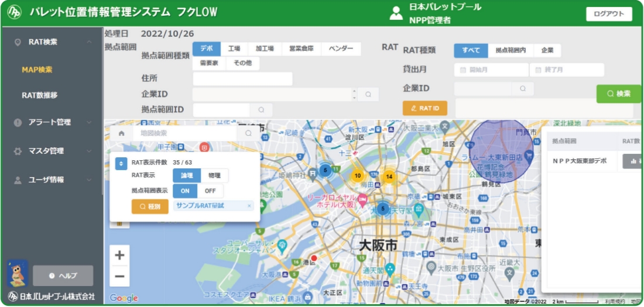Click search icon next to RAT 企業ID
Screen dimensions: 644x307
coord(523,89)
